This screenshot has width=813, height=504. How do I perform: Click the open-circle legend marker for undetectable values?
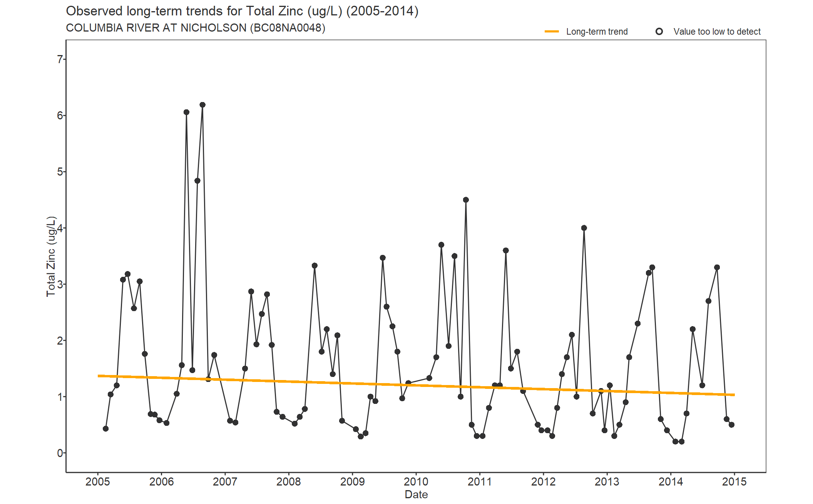(x=659, y=32)
